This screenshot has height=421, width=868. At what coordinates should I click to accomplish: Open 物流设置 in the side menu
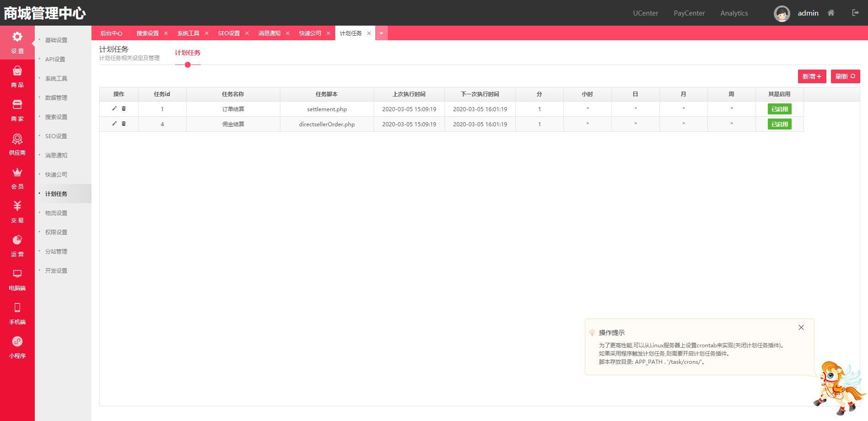56,213
